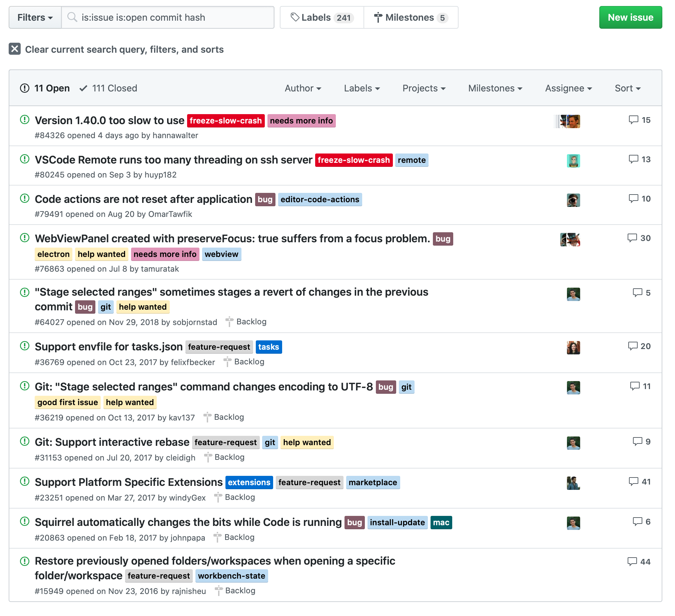Click the johnpapa author link
This screenshot has width=675, height=616.
click(188, 537)
